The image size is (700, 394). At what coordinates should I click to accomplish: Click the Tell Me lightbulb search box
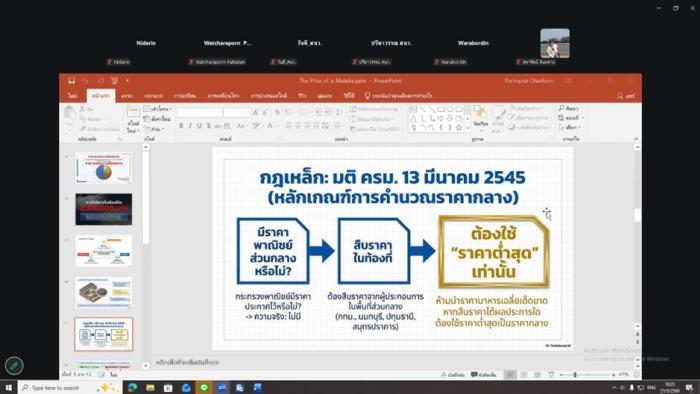pos(398,95)
